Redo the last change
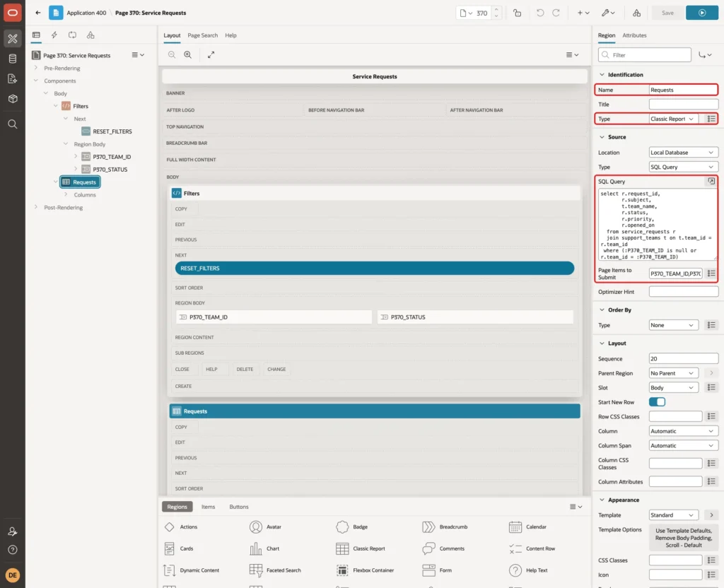This screenshot has width=724, height=588. (556, 13)
